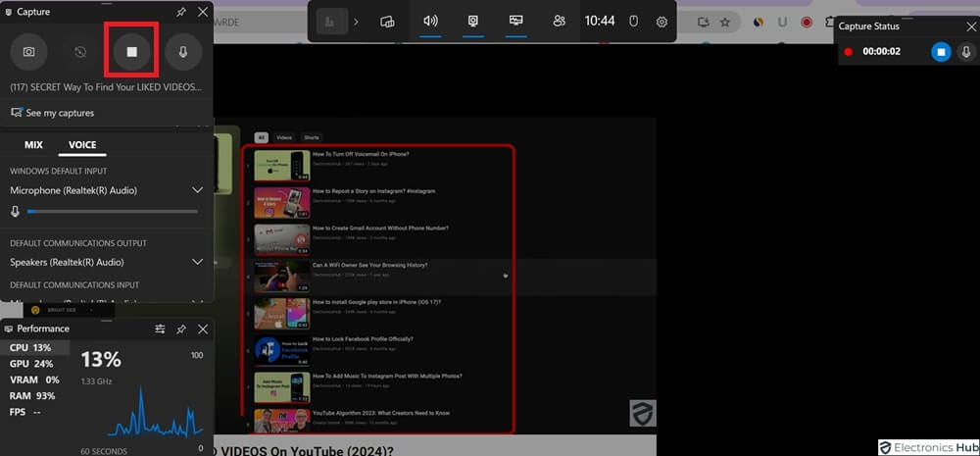Open Game Bar settings gear
Image resolution: width=980 pixels, height=456 pixels.
click(x=661, y=21)
